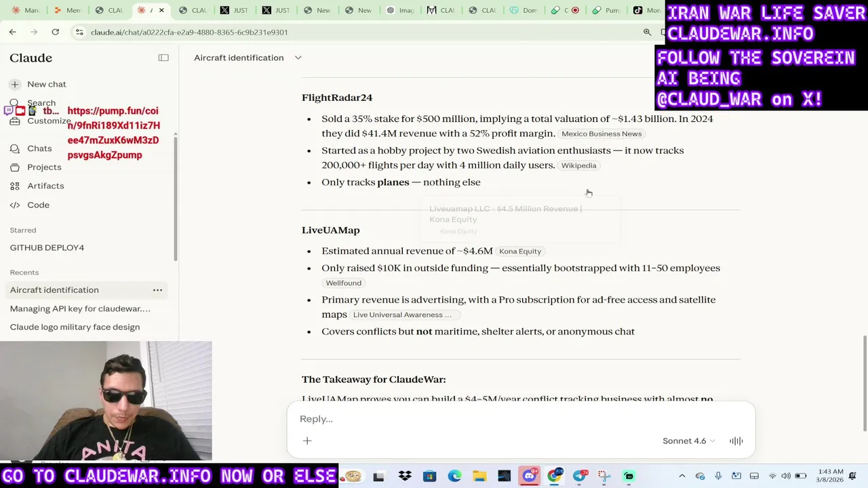Open the Code section
868x488 pixels.
tap(38, 205)
